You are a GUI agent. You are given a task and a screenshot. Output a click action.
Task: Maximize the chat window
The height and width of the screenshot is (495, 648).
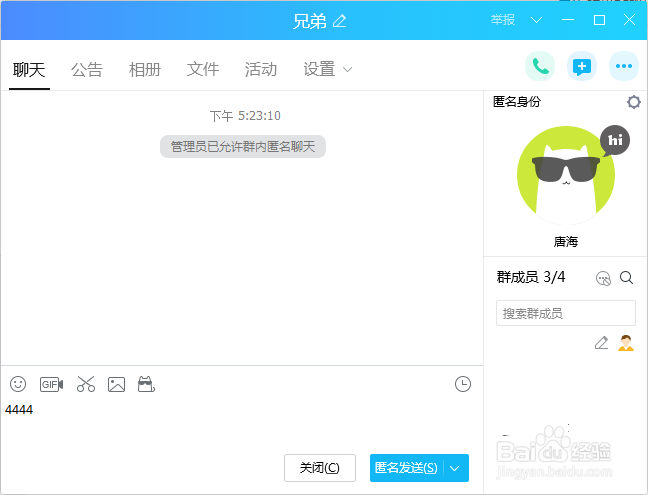click(599, 20)
